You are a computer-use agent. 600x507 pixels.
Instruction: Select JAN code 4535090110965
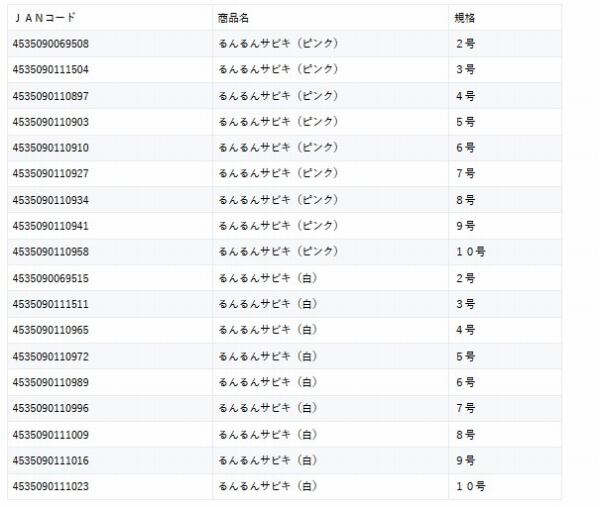pos(51,330)
